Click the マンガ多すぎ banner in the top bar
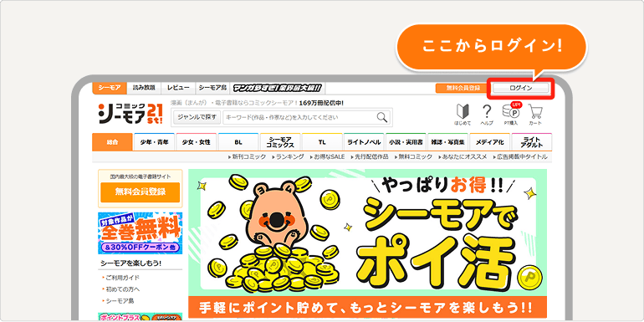The image size is (644, 322). [x=278, y=88]
